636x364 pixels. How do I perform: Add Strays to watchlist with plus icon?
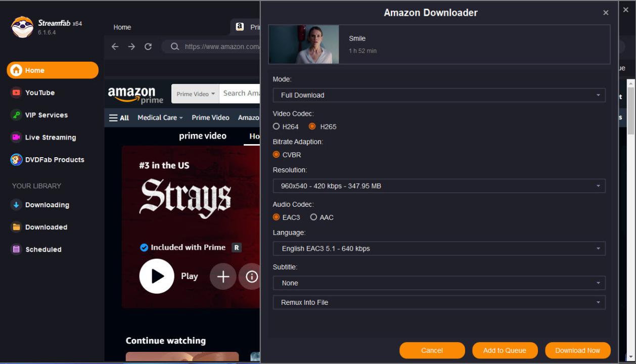[223, 277]
